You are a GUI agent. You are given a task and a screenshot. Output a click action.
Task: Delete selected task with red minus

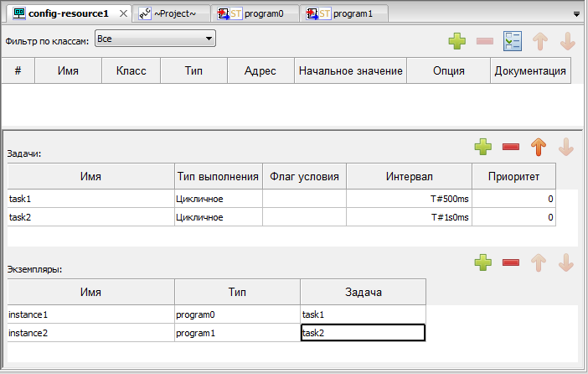(511, 148)
